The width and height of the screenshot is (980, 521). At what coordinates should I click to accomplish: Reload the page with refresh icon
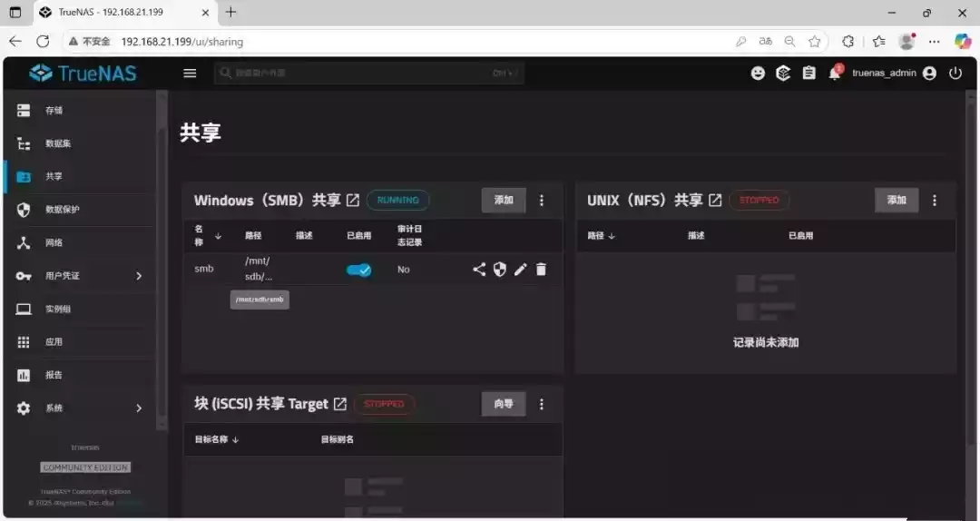(x=43, y=41)
